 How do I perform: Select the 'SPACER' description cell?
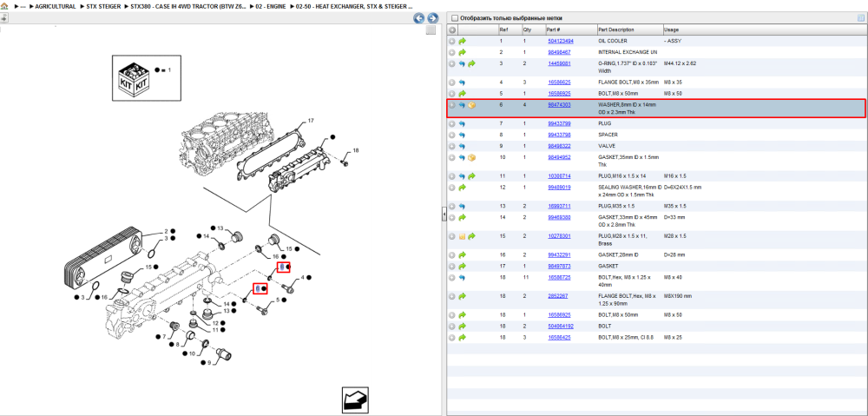coord(608,135)
